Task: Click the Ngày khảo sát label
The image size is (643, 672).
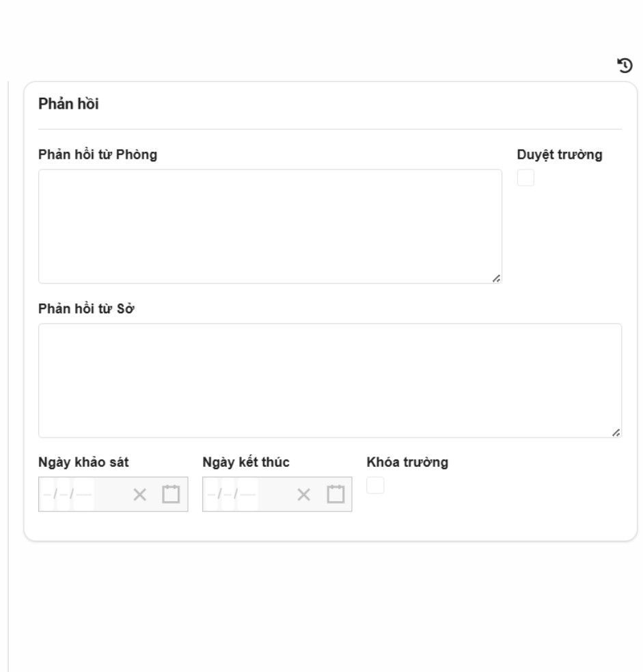Action: 84,462
